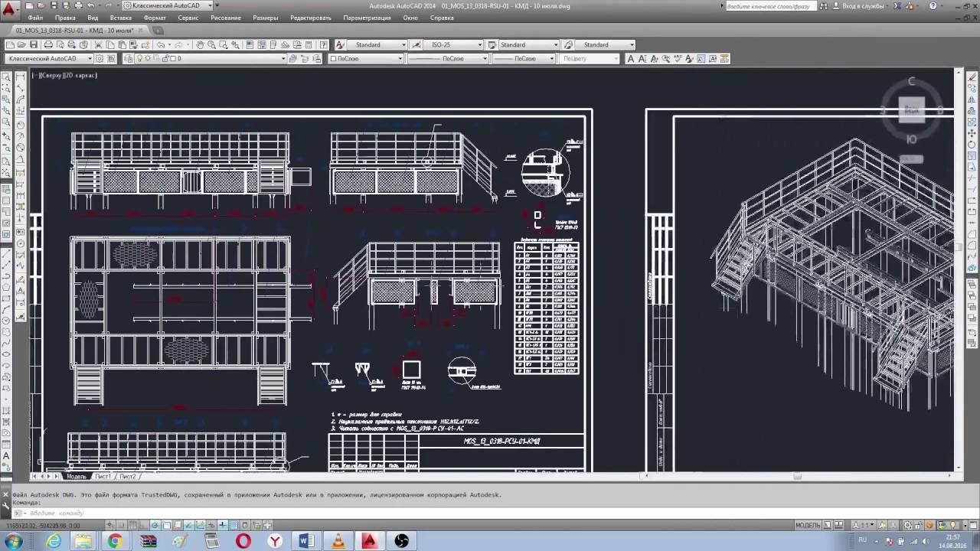This screenshot has height=551, width=980.
Task: Click the Вход в службы sign-in button
Action: click(x=863, y=6)
